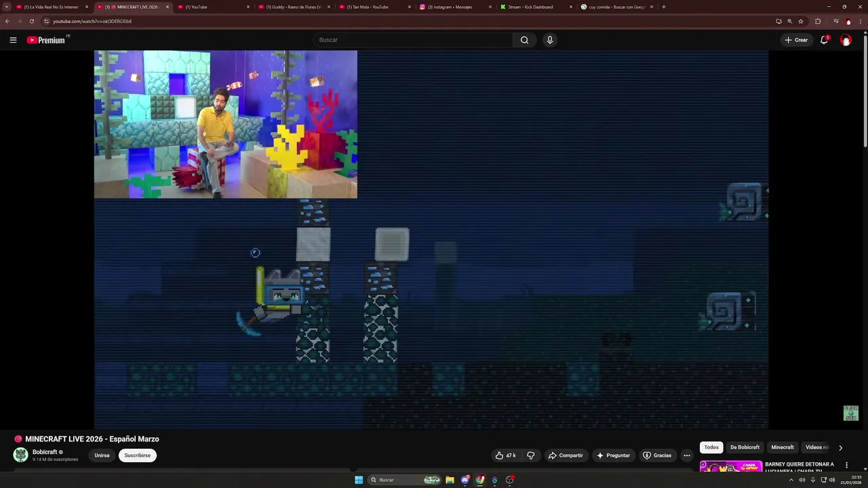This screenshot has width=868, height=488.
Task: Open the Windows Start menu
Action: [x=359, y=480]
